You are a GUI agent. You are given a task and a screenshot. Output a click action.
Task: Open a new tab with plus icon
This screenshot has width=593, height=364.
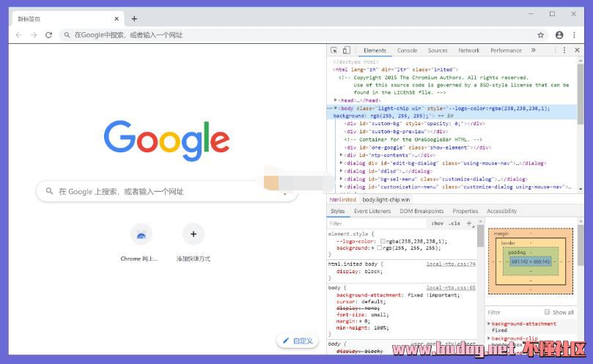pyautogui.click(x=134, y=19)
